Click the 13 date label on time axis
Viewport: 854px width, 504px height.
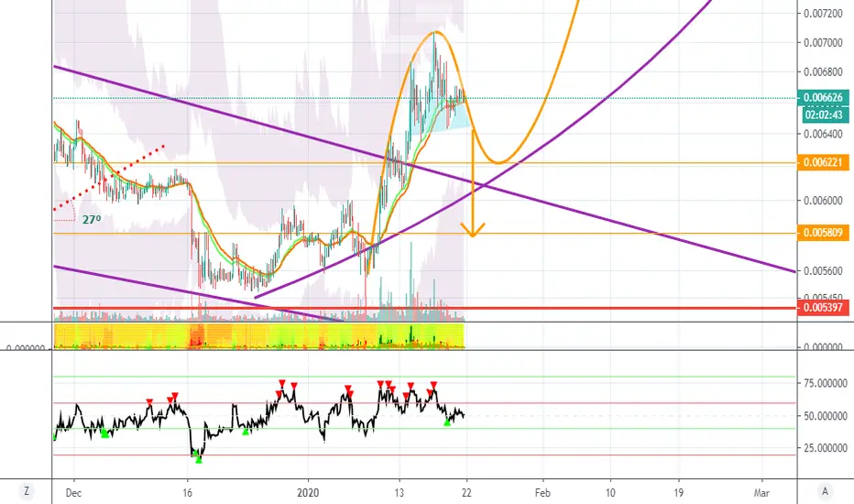pyautogui.click(x=400, y=493)
